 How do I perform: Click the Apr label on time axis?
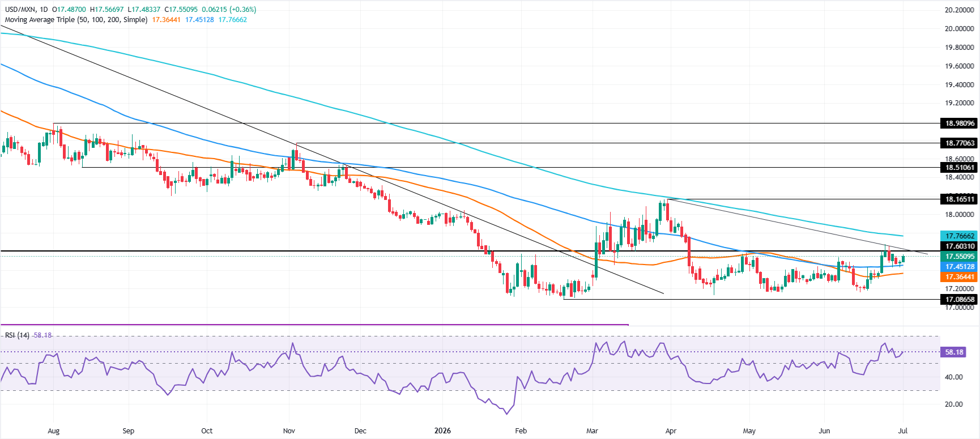tap(671, 431)
